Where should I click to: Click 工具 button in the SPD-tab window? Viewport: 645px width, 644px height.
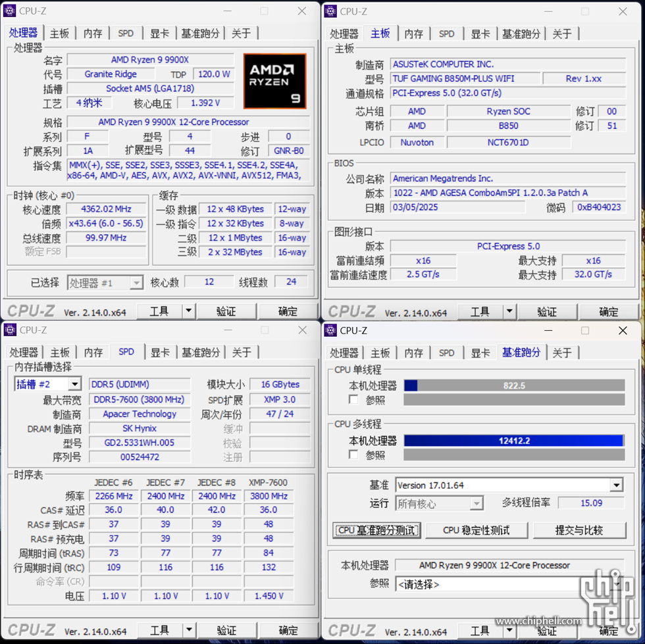click(159, 630)
